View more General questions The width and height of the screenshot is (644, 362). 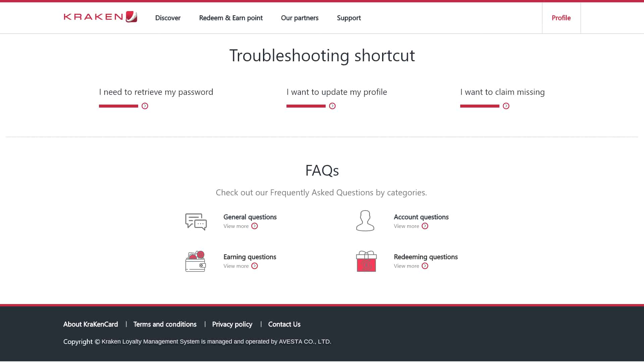240,226
